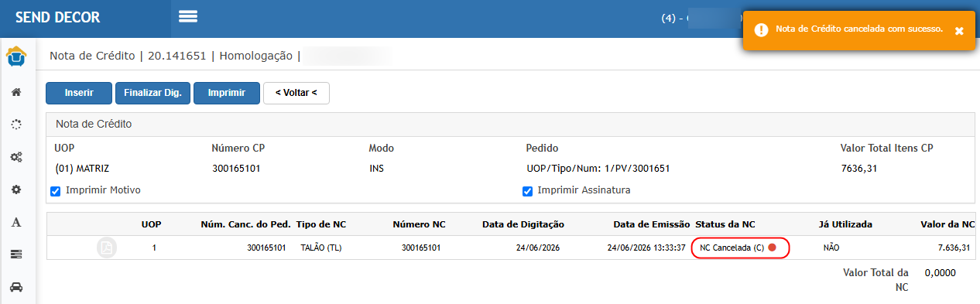
Task: Click the spinner circle sidebar icon
Action: 15,124
